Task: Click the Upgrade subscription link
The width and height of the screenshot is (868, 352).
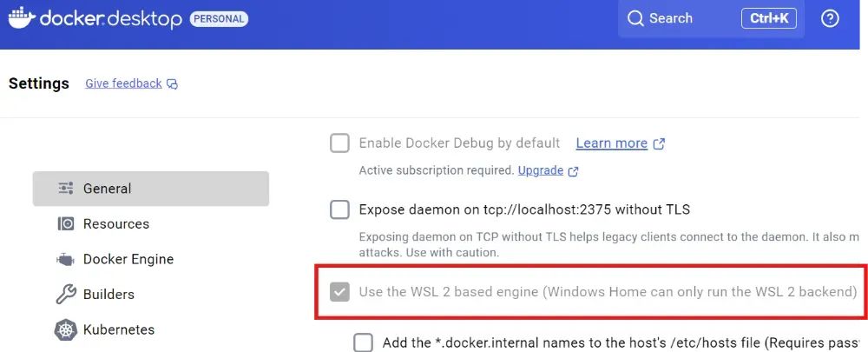Action: [540, 170]
